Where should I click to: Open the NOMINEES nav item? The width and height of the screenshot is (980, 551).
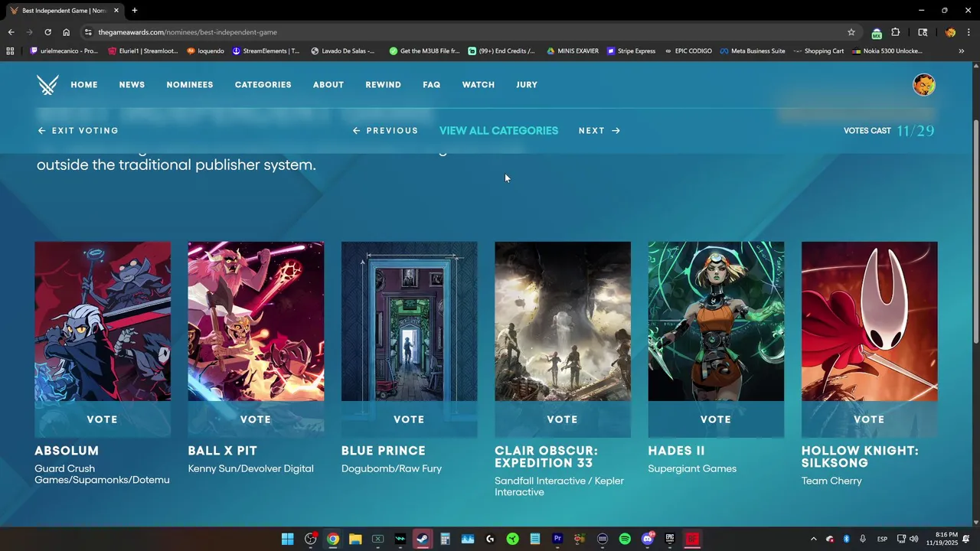coord(190,85)
